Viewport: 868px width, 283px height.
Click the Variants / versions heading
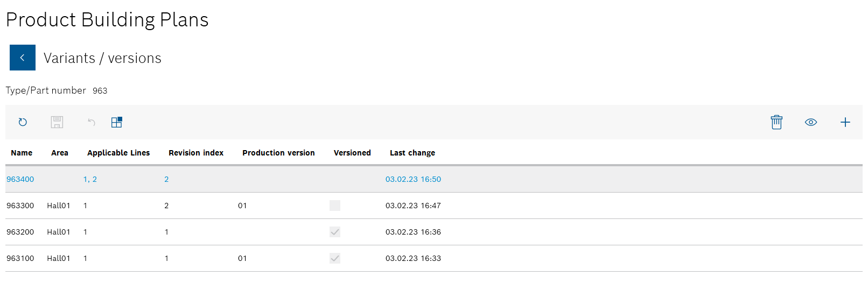[102, 58]
